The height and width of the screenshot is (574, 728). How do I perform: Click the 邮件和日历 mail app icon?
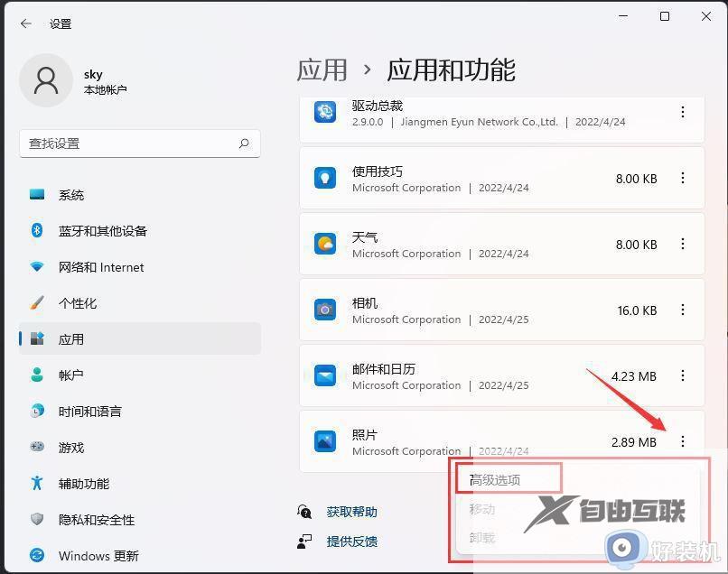(325, 375)
